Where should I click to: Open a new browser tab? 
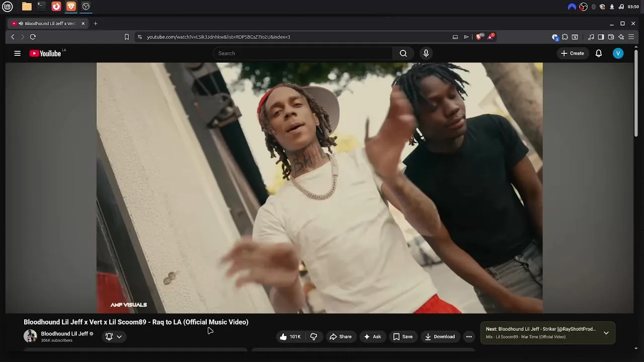tap(96, 23)
